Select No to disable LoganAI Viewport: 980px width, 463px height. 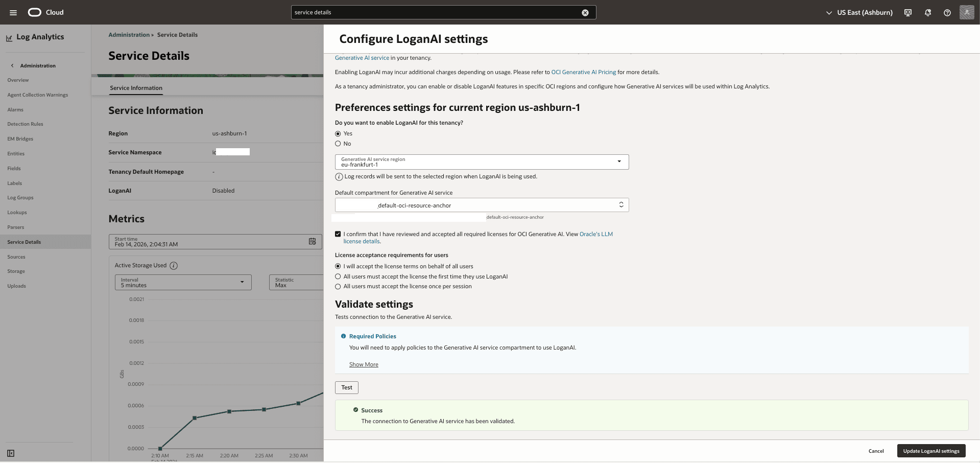pyautogui.click(x=338, y=144)
